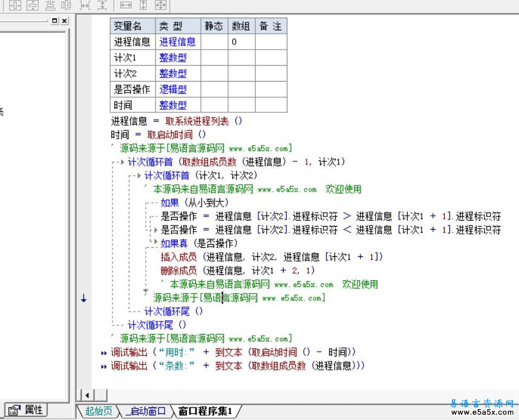Close the left side panel
Screen dimensions: 519x420
click(65, 21)
